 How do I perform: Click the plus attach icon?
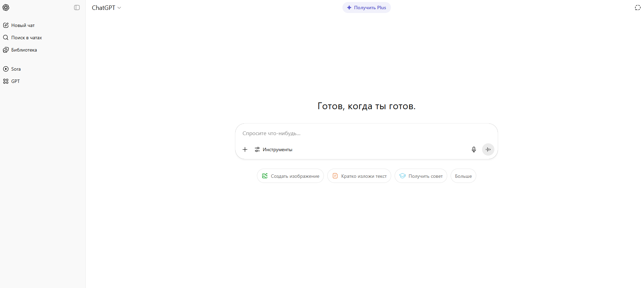tap(245, 149)
